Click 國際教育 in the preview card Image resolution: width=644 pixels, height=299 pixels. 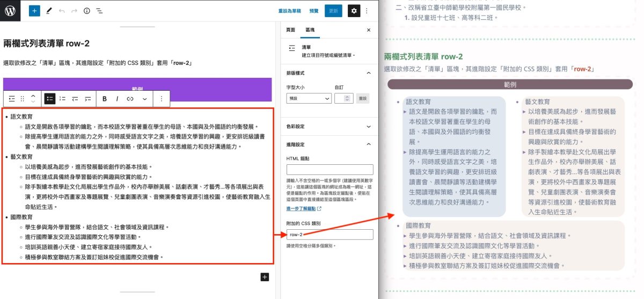419,225
